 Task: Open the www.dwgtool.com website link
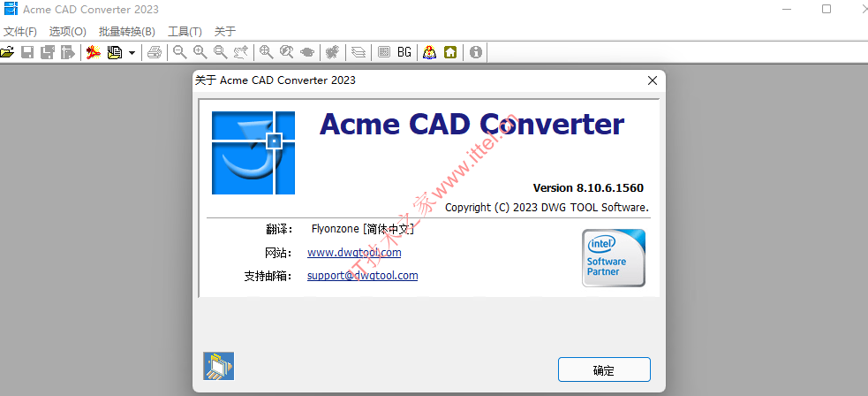point(354,253)
